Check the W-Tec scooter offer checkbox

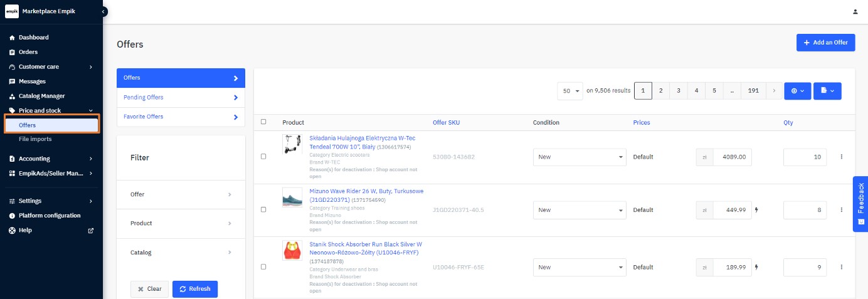pyautogui.click(x=263, y=157)
